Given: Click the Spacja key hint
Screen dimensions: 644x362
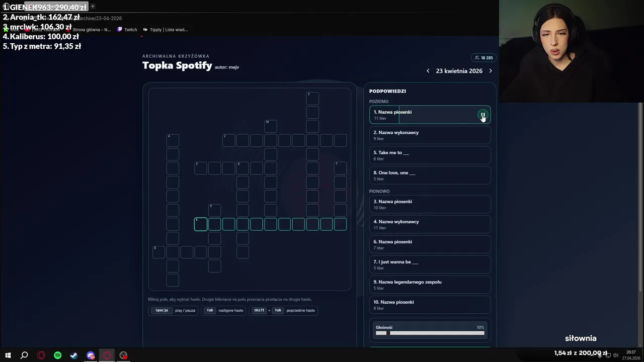Looking at the screenshot, I should click(x=162, y=310).
